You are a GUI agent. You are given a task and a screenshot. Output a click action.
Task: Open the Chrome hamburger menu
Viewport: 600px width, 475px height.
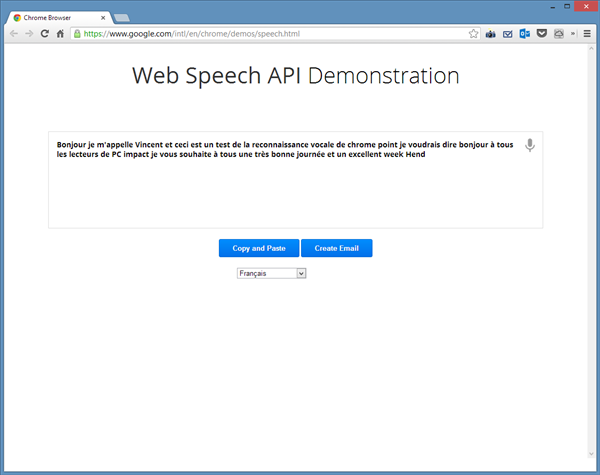click(x=587, y=34)
